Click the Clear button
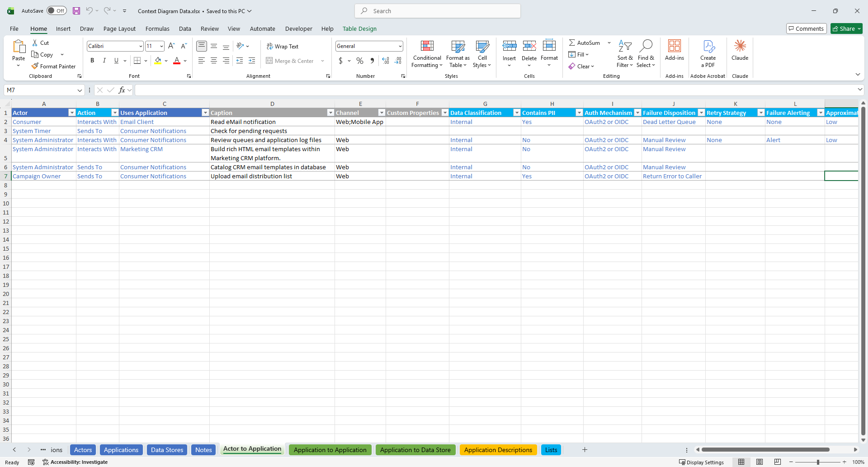868x467 pixels. coord(581,66)
